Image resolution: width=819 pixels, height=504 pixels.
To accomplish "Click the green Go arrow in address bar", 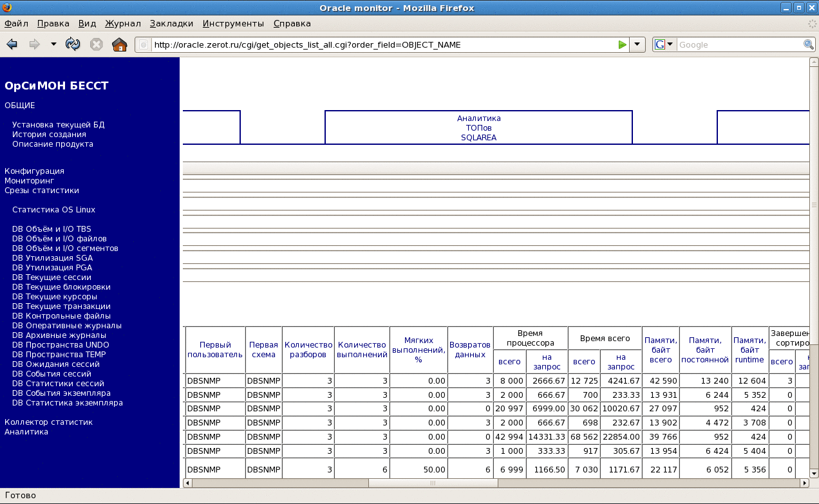I will pos(622,44).
